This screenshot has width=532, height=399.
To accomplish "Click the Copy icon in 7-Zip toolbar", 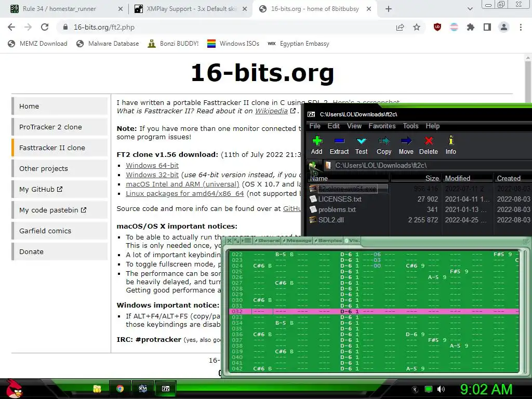I will pyautogui.click(x=384, y=141).
